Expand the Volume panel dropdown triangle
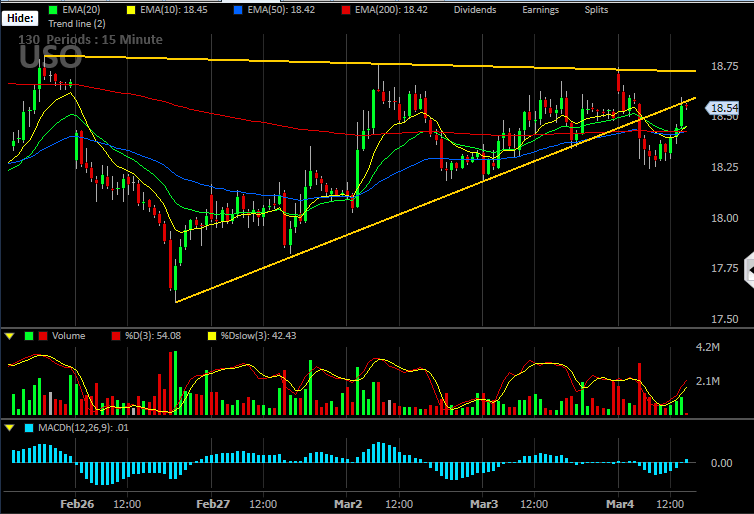 pyautogui.click(x=10, y=336)
